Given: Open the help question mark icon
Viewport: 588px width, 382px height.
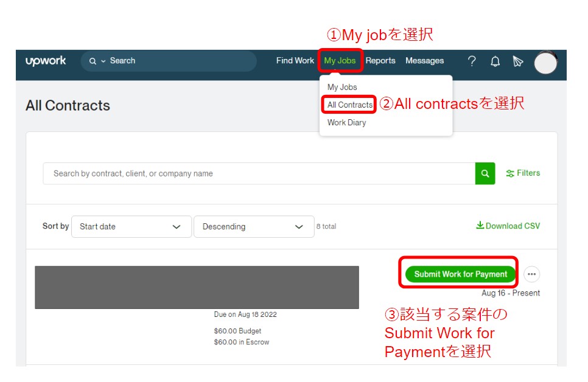Looking at the screenshot, I should coord(472,61).
